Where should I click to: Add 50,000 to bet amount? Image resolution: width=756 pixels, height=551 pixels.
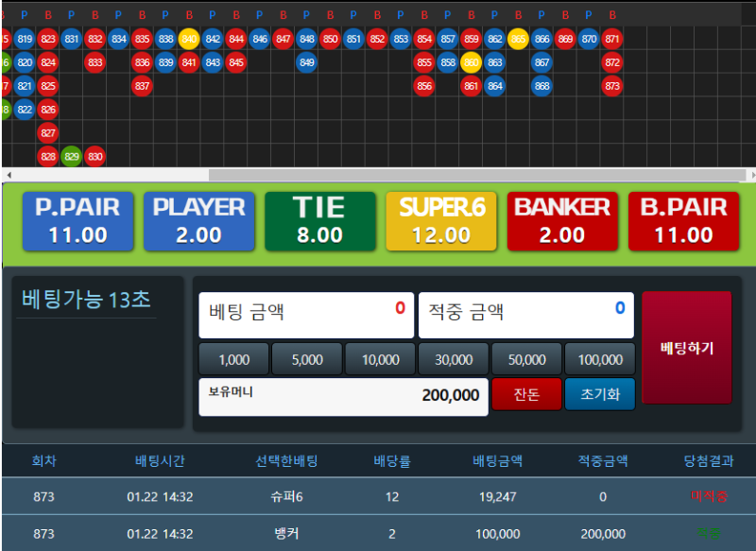pos(527,360)
